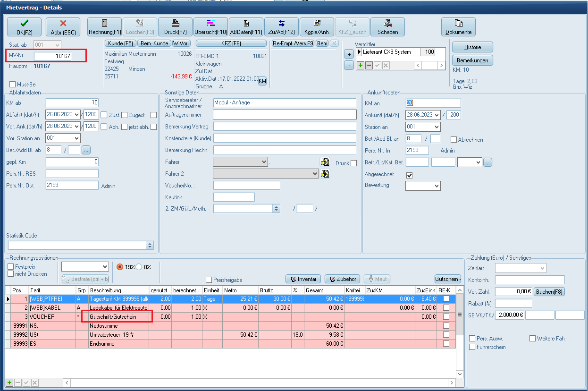The width and height of the screenshot is (588, 391).
Task: Open the Dokumente button
Action: (458, 27)
